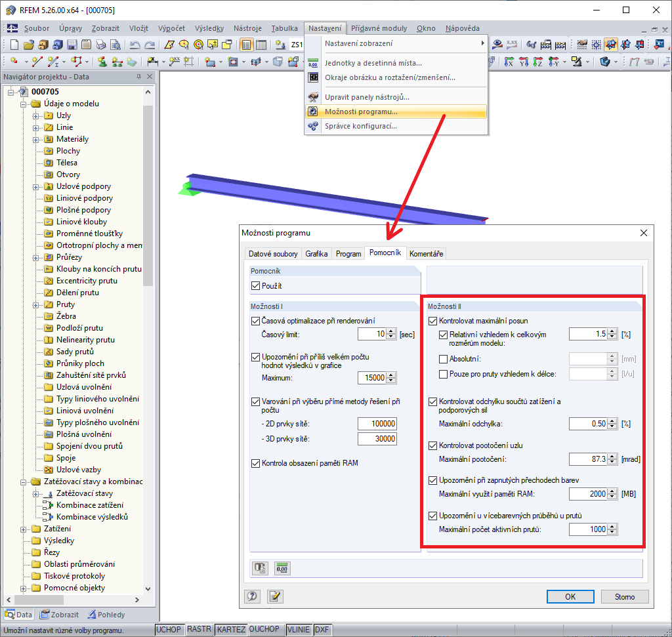Toggle the project navigator panel icon
Image resolution: width=672 pixels, height=637 pixels.
(x=247, y=45)
